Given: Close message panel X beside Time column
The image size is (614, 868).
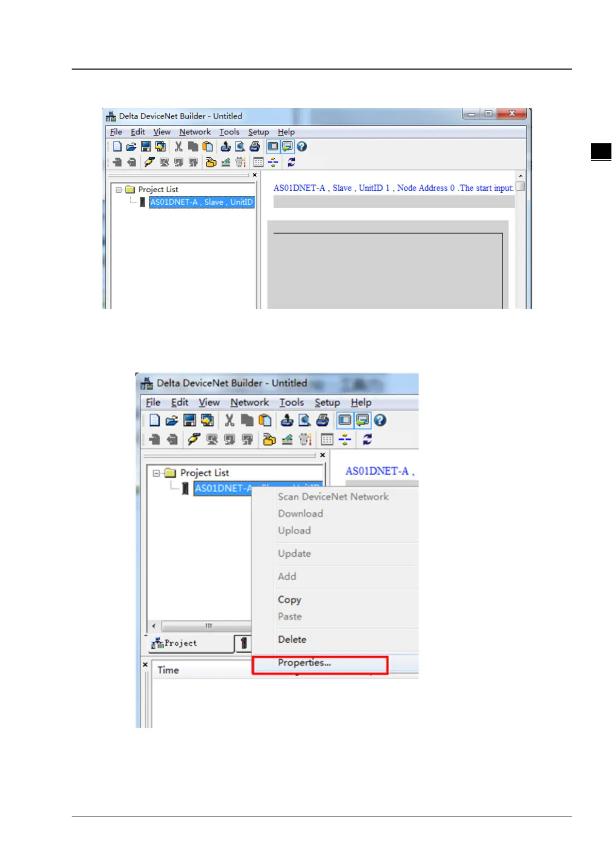Looking at the screenshot, I should (145, 665).
